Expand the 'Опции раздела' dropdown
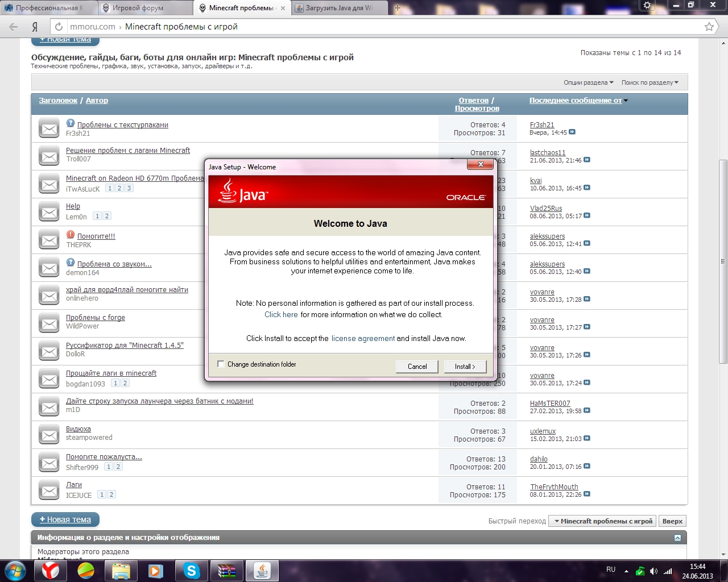This screenshot has width=728, height=582. tap(589, 82)
